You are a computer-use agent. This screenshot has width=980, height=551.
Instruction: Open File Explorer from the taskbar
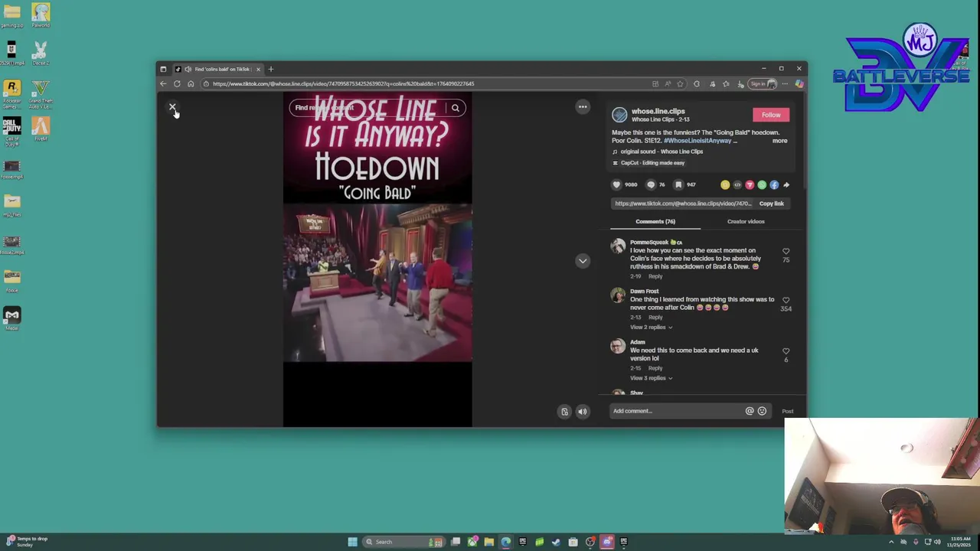489,542
